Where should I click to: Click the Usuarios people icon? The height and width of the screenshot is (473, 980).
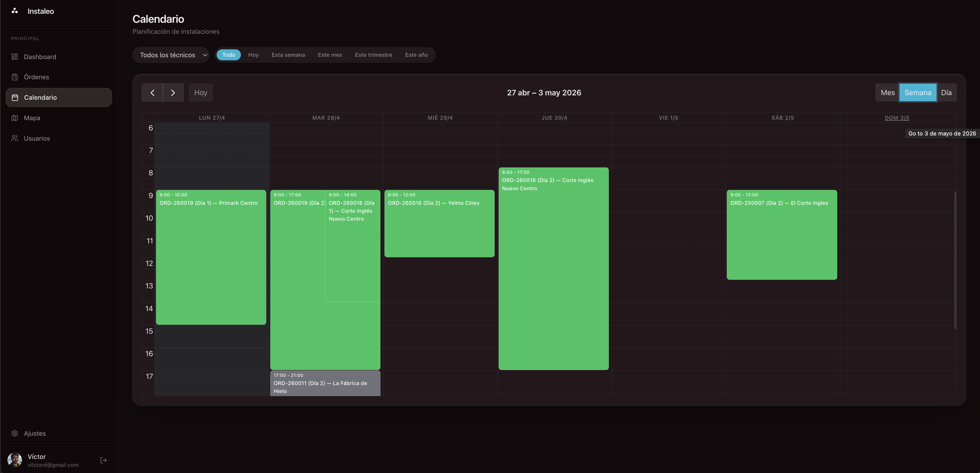[x=15, y=138]
